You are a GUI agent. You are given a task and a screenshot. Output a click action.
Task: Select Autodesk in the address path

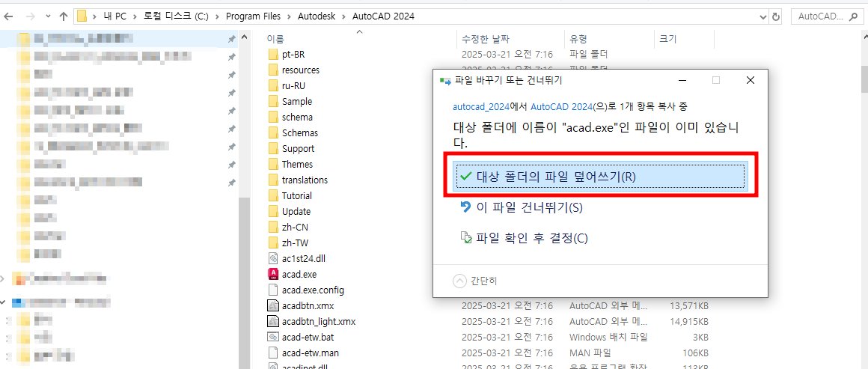tap(317, 16)
